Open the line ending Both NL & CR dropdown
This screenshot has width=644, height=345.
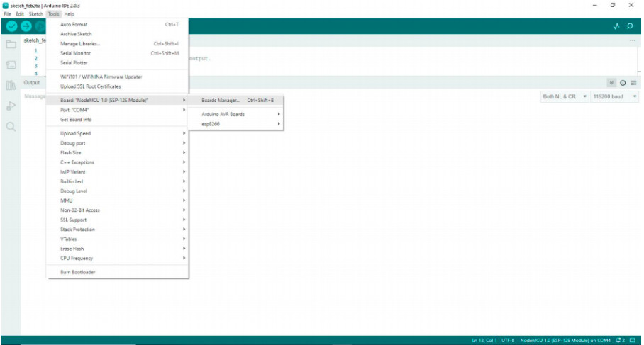coord(565,97)
